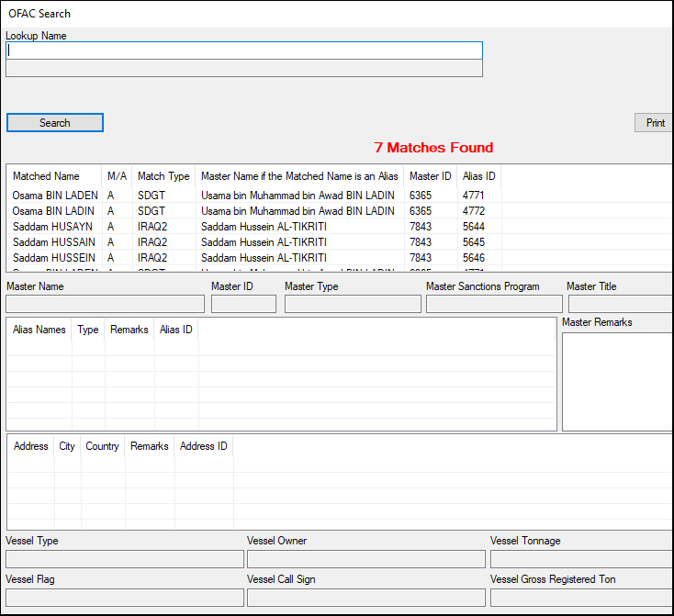This screenshot has height=616, width=674.
Task: Click Saddam Hussein AL-TIKRITI in HUSSEIN row
Action: pyautogui.click(x=264, y=257)
